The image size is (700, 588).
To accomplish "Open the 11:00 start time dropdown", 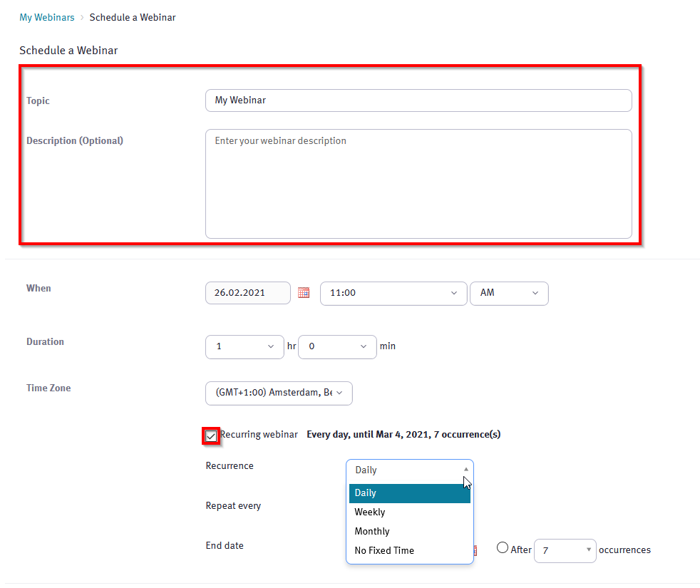I will 393,293.
